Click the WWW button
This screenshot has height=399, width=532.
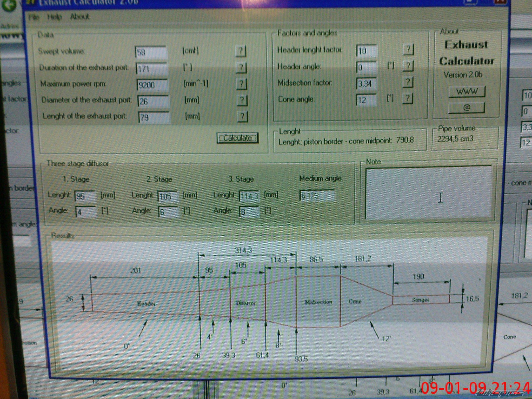click(x=467, y=92)
